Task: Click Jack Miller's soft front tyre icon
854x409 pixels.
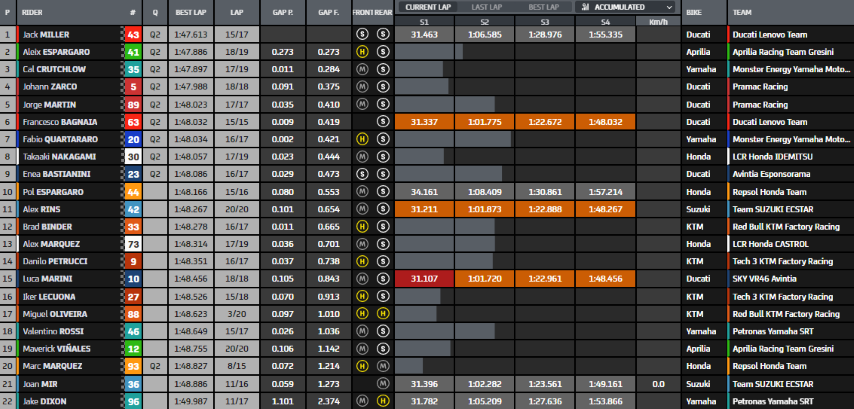Action: (x=363, y=34)
